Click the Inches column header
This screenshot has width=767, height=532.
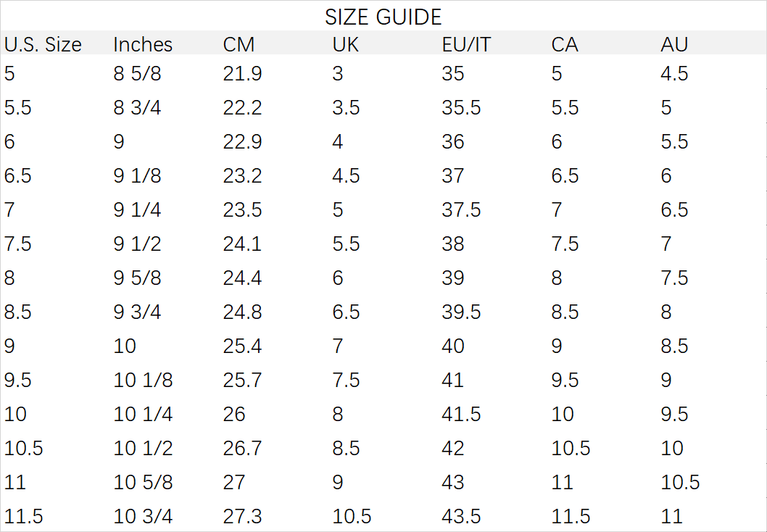tap(143, 44)
